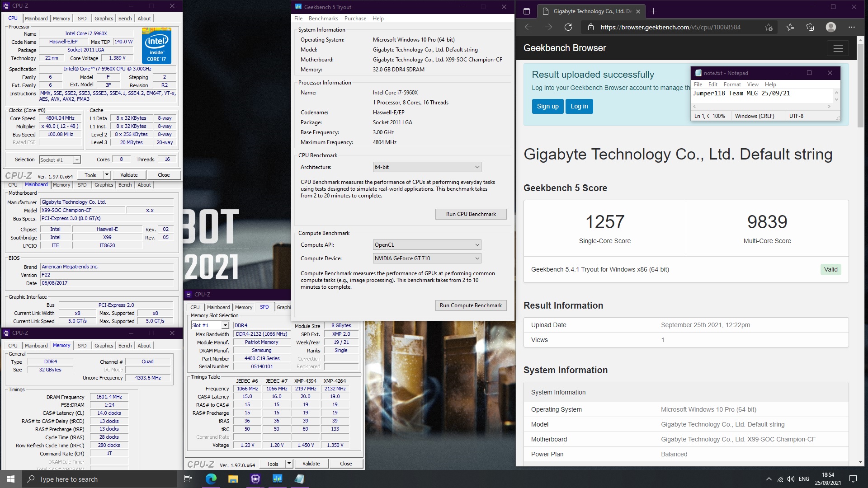Screen dimensions: 868x488
Task: Click Close button in the SPD CPU-Z window
Action: [346, 464]
